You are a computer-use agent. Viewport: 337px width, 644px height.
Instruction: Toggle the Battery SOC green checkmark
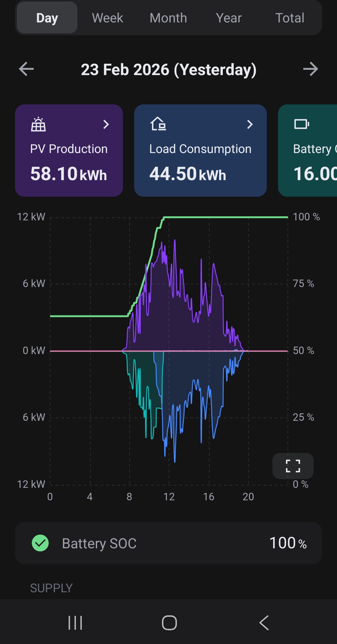pos(40,543)
